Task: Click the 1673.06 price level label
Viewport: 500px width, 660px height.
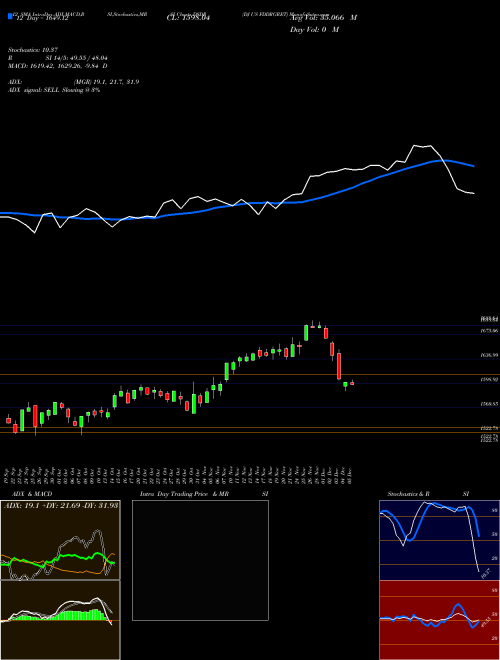Action: (489, 331)
